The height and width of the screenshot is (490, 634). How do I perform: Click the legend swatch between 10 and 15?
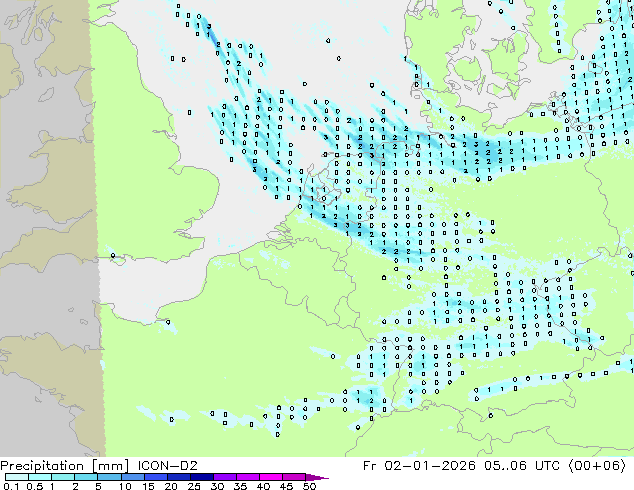click(133, 477)
